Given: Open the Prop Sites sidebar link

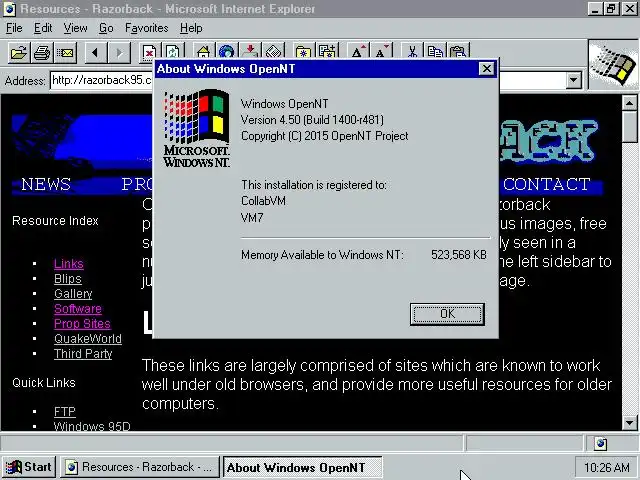Looking at the screenshot, I should coord(82,324).
